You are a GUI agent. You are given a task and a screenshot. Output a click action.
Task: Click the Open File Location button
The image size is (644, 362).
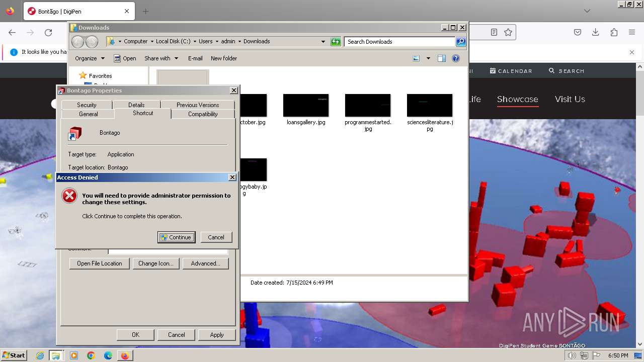[100, 263]
